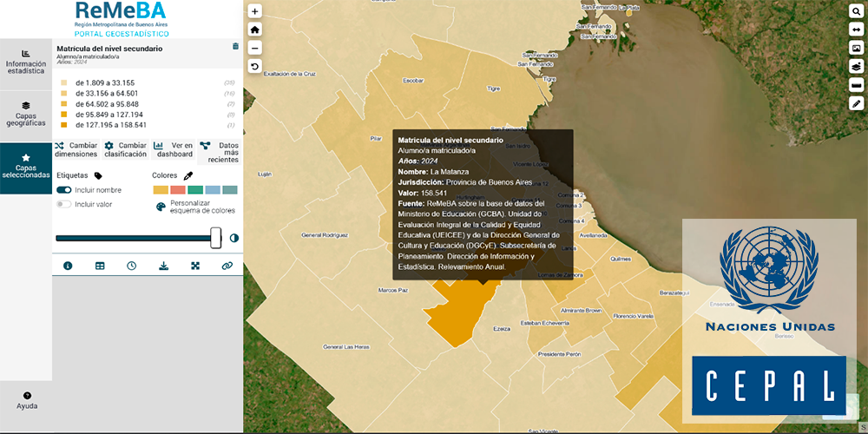Expand the map layers stack menu
Image resolution: width=868 pixels, height=434 pixels.
[856, 66]
